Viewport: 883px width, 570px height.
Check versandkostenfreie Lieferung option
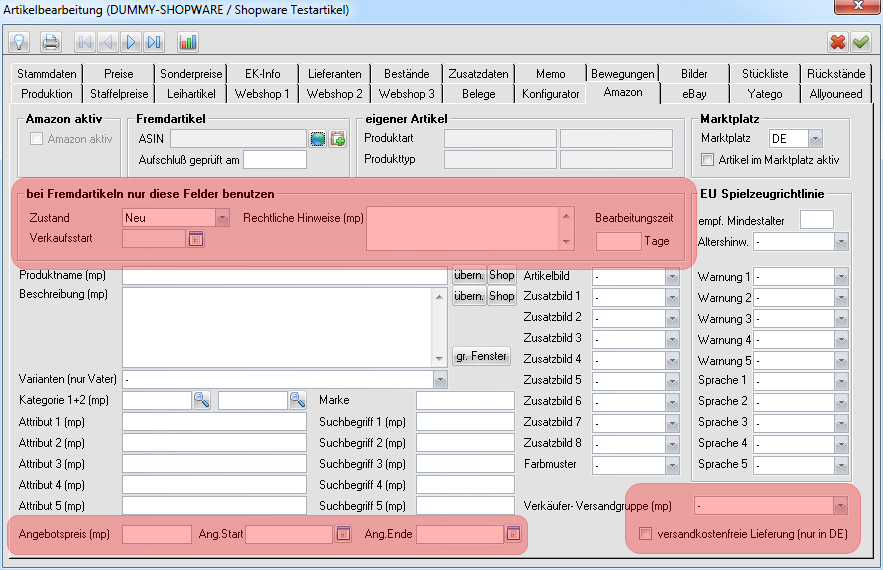[x=645, y=533]
